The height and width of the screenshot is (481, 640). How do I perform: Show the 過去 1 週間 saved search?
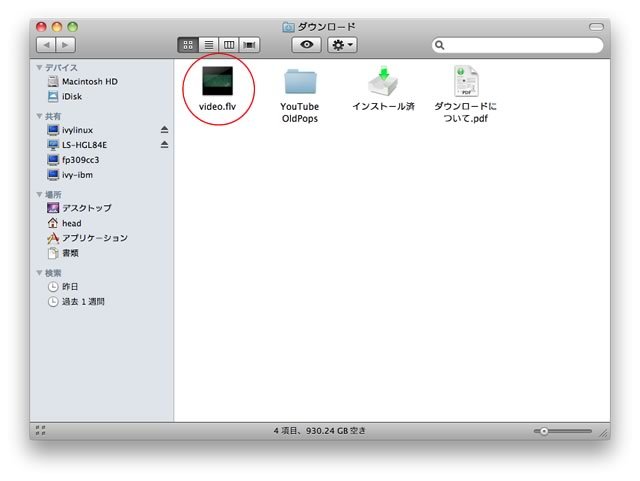coord(82,301)
